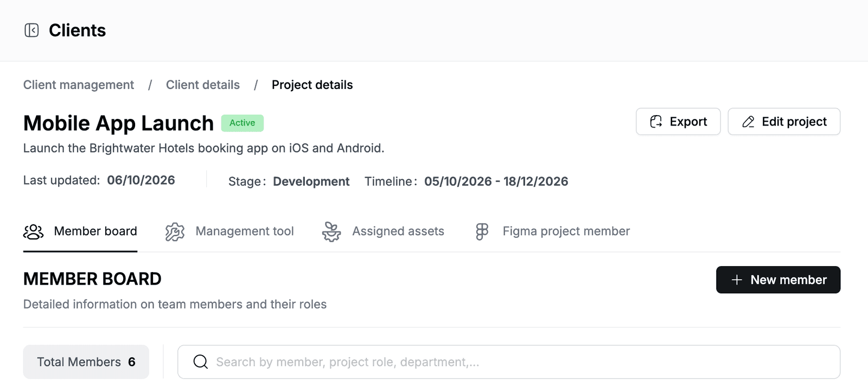Screen dimensions: 868x385
Task: Click the search magnifier icon
Action: (x=201, y=362)
